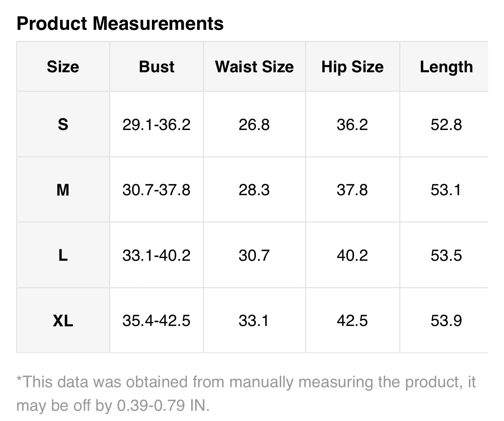This screenshot has height=421, width=504.
Task: Select the length value 52.8
Action: click(446, 124)
